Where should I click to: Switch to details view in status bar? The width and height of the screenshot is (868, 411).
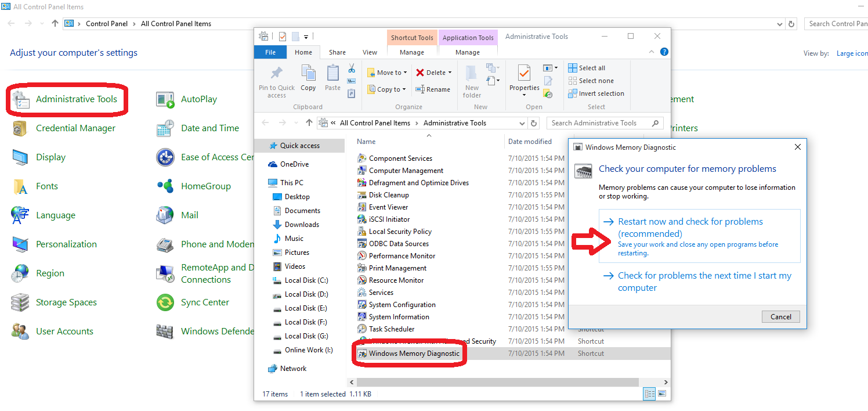pyautogui.click(x=650, y=394)
